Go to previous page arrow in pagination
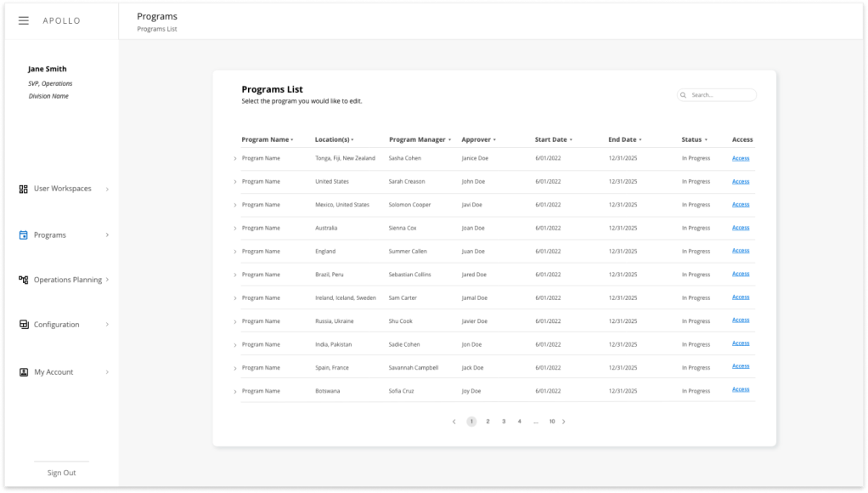This screenshot has width=868, height=493. coord(454,422)
